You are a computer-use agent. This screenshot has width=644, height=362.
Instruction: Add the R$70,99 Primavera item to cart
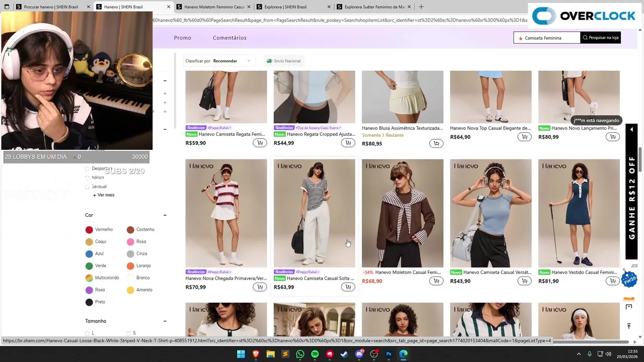260,287
